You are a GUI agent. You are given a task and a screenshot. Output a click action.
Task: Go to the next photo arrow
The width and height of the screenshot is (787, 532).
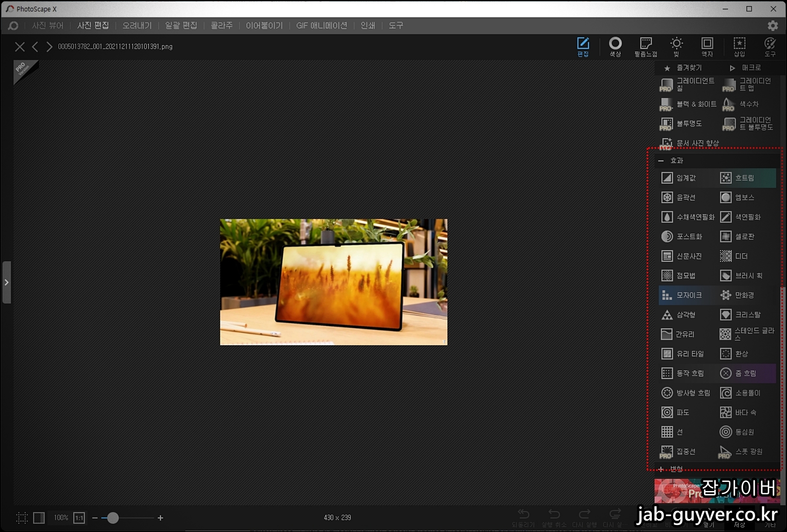pos(49,47)
